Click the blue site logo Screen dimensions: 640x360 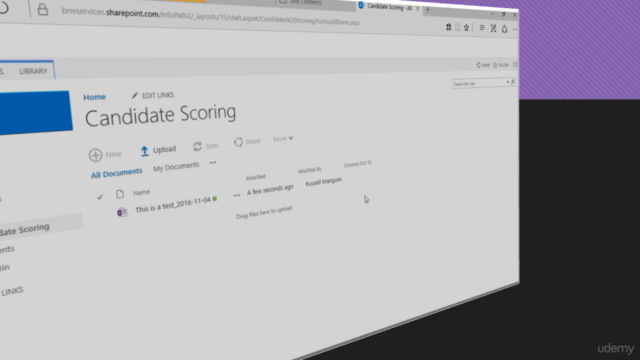pyautogui.click(x=36, y=112)
